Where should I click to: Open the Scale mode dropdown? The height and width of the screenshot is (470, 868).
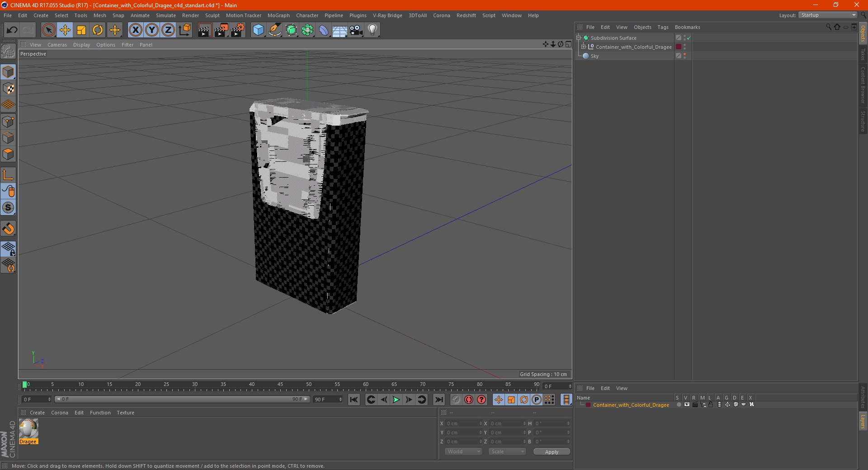pos(507,451)
